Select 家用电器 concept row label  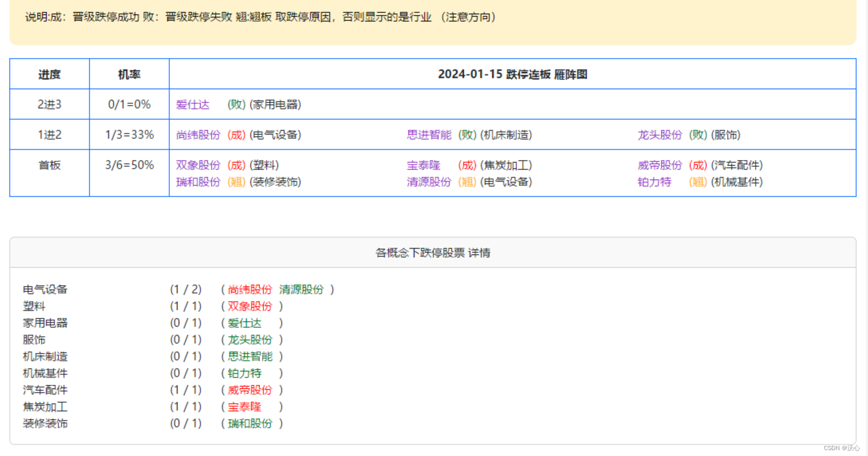pyautogui.click(x=45, y=323)
